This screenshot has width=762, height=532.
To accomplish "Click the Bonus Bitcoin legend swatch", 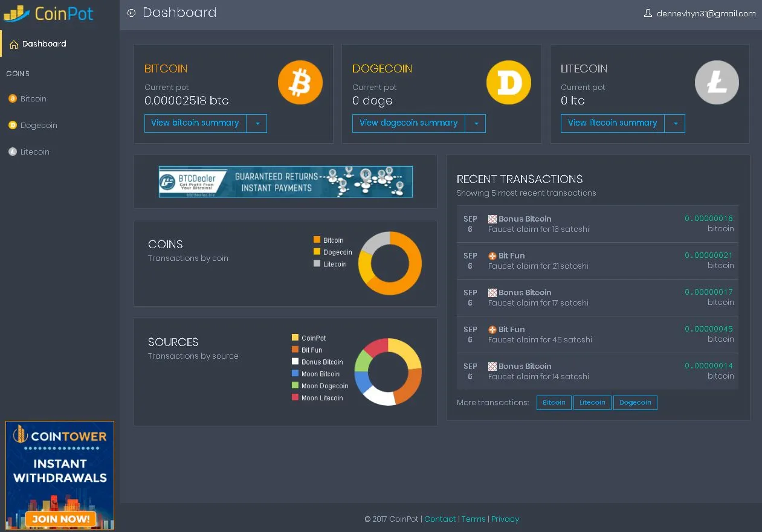I will pyautogui.click(x=295, y=362).
